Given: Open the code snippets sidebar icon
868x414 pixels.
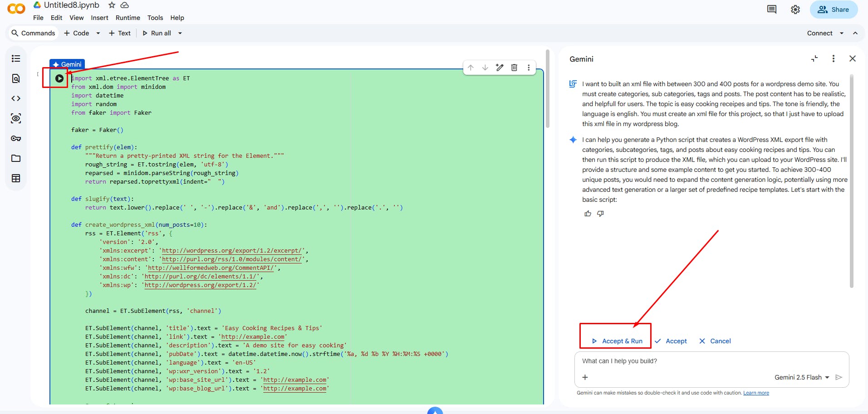Looking at the screenshot, I should click(x=16, y=98).
